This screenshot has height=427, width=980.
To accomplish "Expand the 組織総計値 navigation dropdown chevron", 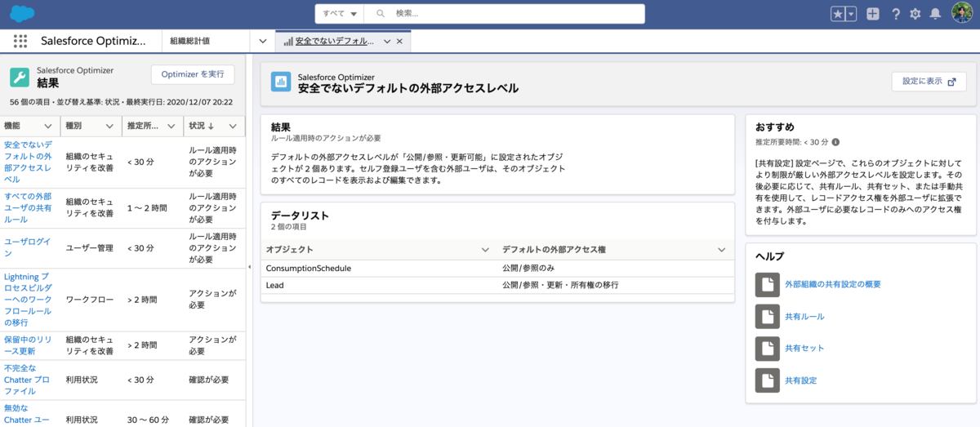I will click(x=262, y=41).
